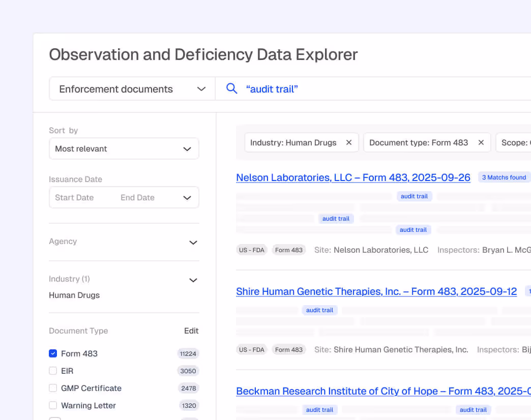531x420 pixels.
Task: Click the 3 Matchs found badge
Action: click(x=504, y=177)
